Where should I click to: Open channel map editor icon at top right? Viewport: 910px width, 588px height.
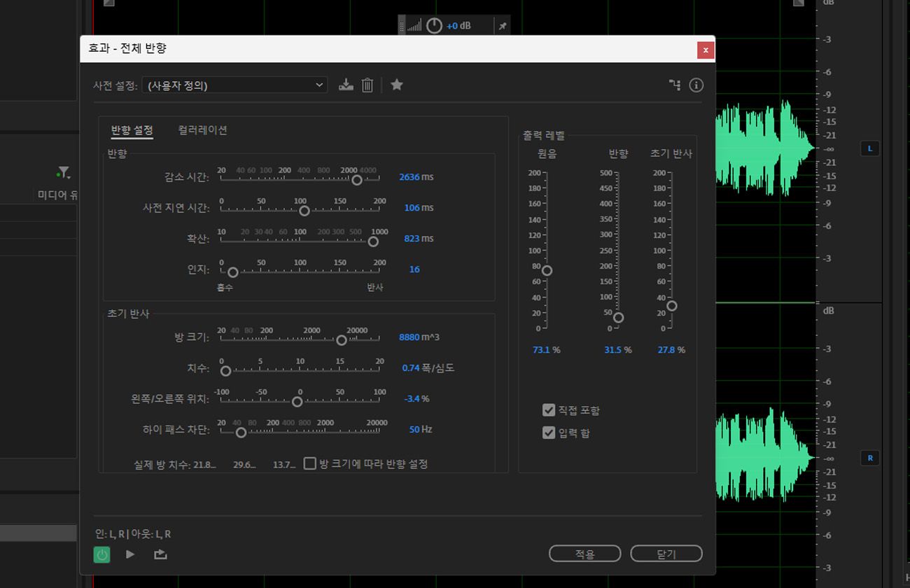[x=674, y=84]
